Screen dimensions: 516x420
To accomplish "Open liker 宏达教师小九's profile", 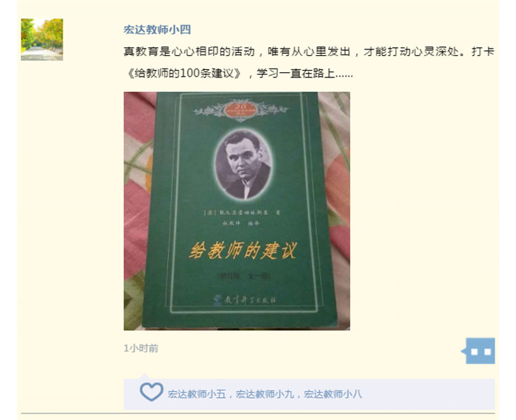I will tap(265, 394).
